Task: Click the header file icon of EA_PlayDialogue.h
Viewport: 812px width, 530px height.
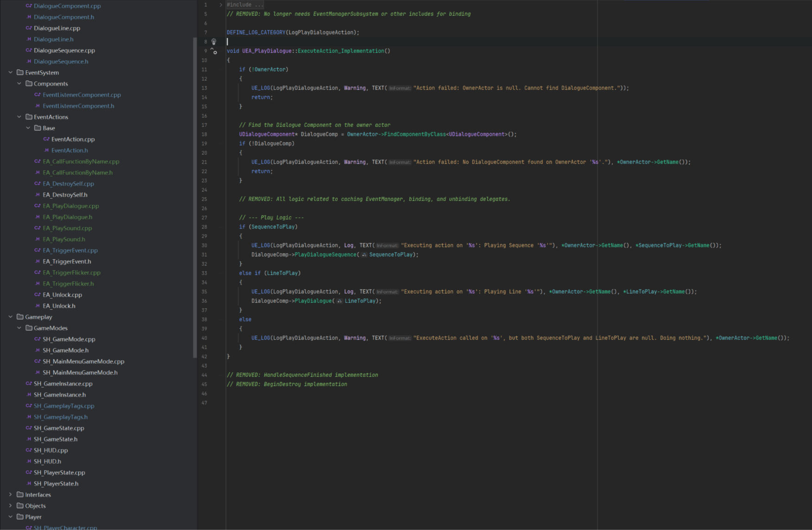Action: coord(37,217)
